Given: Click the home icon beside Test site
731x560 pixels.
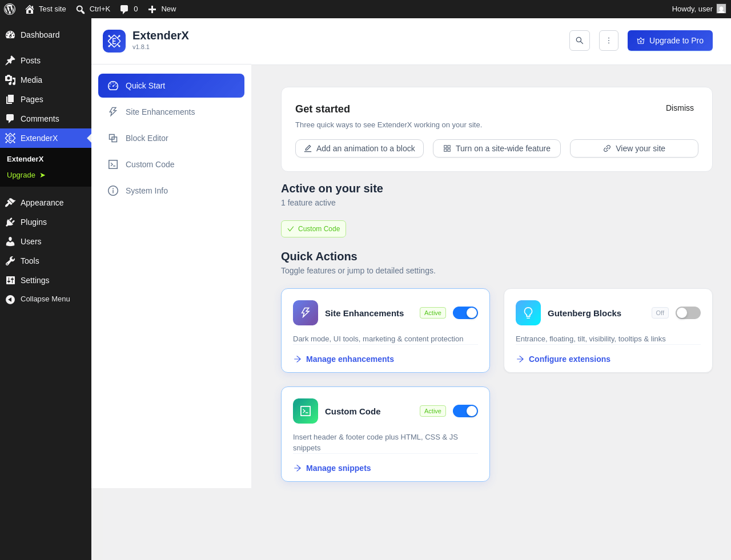Looking at the screenshot, I should click(30, 9).
